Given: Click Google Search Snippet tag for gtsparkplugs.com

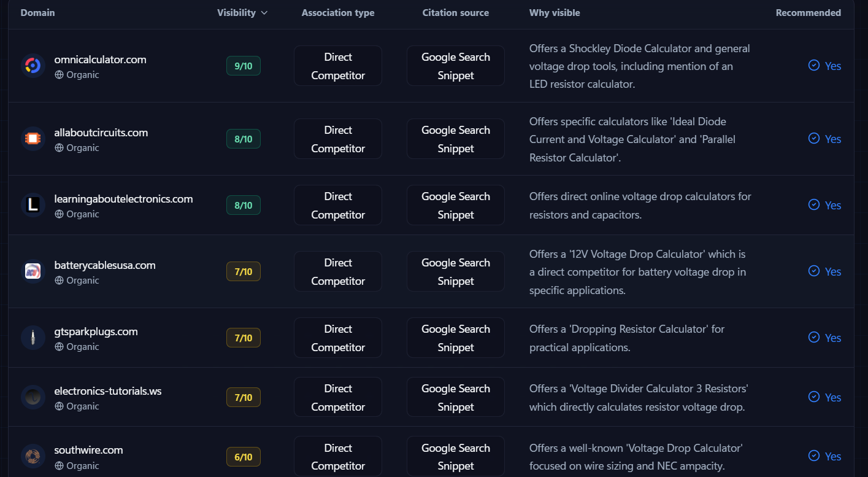Looking at the screenshot, I should 456,338.
